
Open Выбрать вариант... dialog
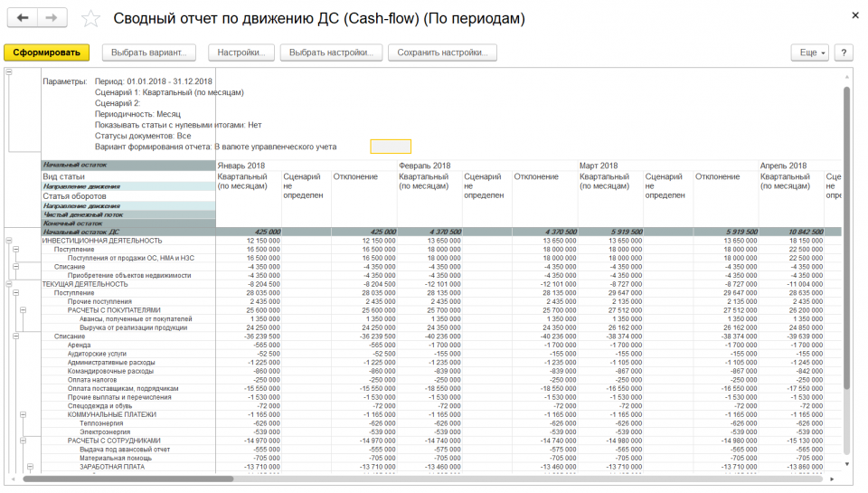(x=149, y=52)
